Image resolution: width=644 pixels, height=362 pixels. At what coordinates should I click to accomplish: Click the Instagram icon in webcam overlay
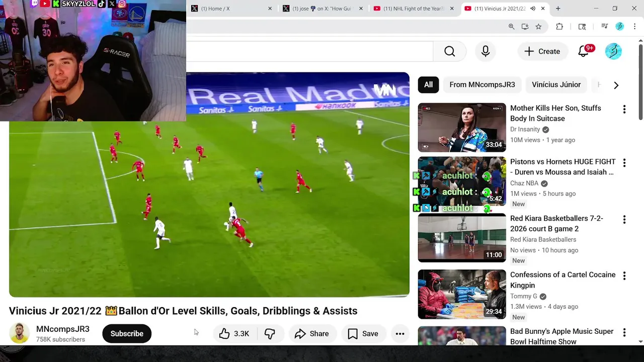click(x=122, y=4)
